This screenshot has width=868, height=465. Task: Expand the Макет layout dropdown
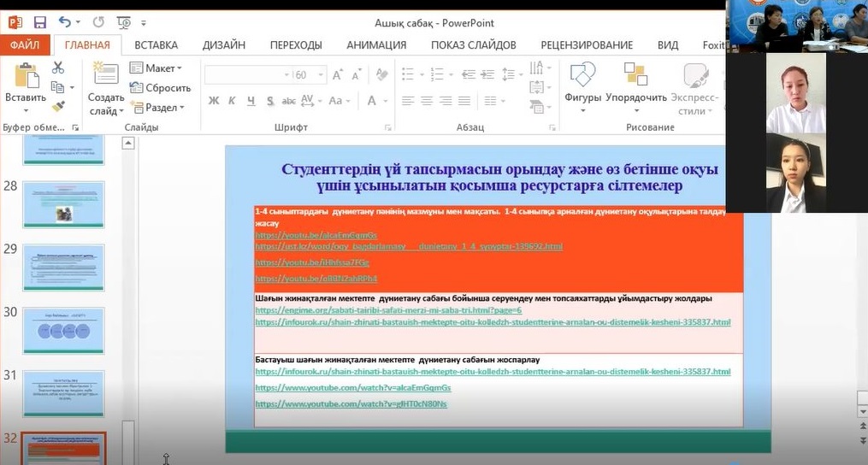point(159,68)
